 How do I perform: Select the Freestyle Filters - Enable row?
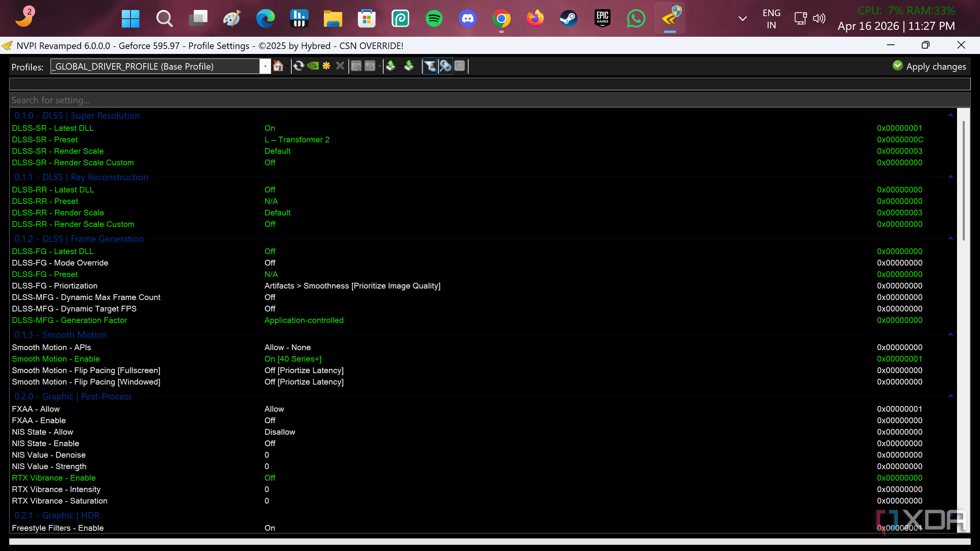point(482,528)
